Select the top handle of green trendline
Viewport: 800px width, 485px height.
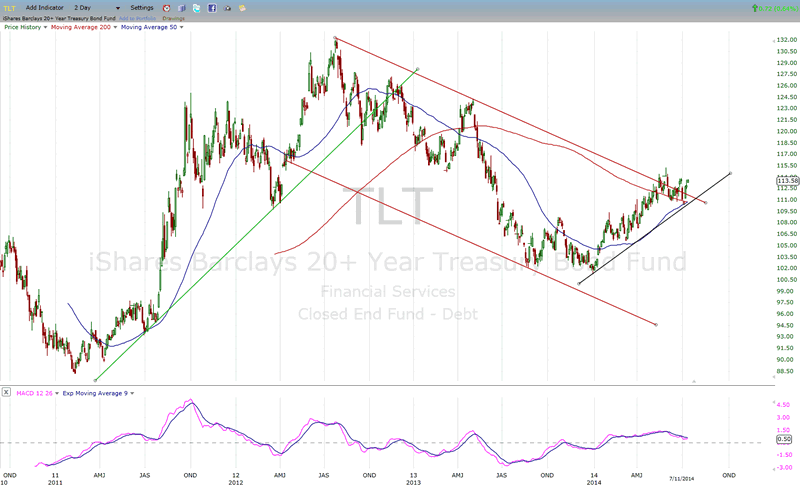418,69
